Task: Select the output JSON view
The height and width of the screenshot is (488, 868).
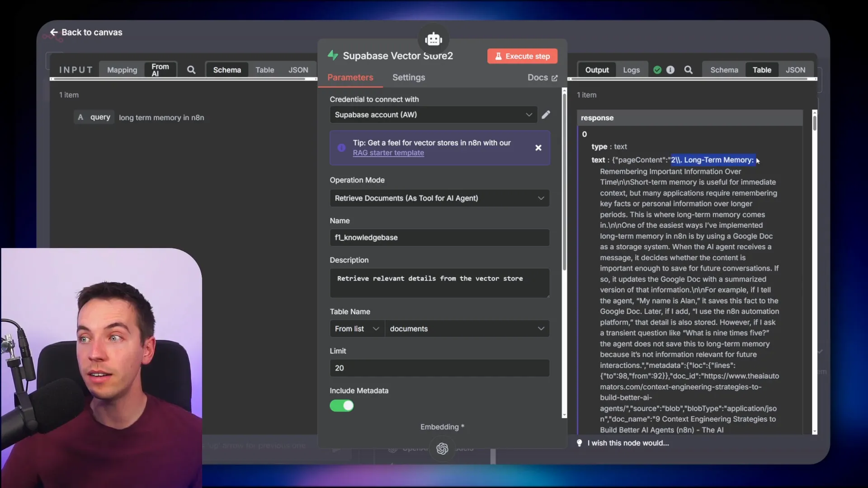Action: pyautogui.click(x=795, y=70)
